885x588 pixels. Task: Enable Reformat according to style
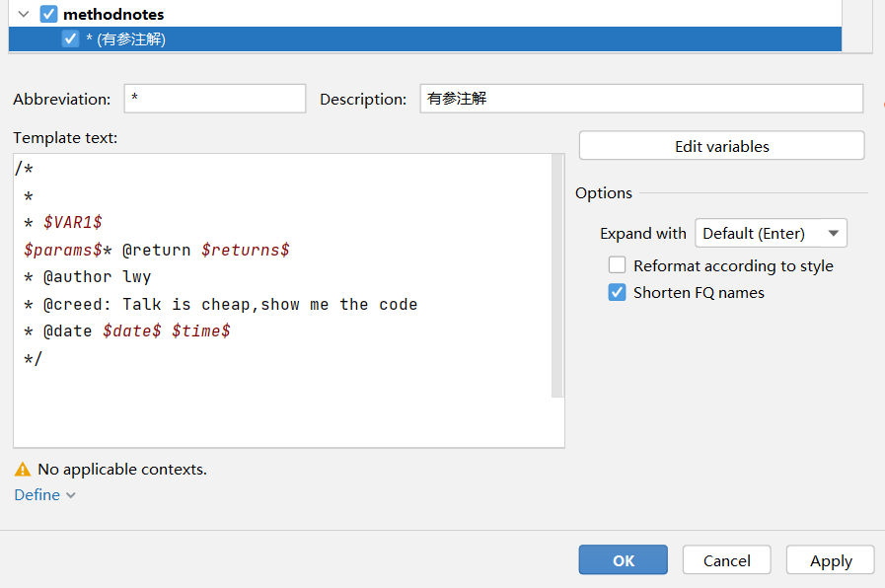[x=617, y=264]
